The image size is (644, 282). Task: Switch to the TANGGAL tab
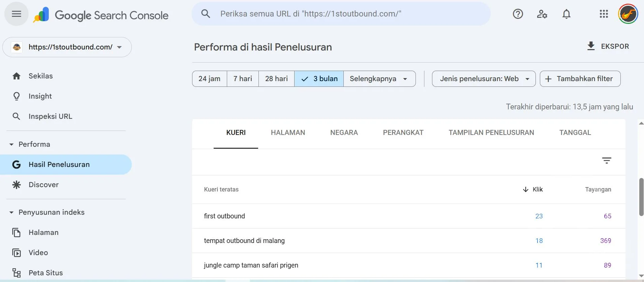575,133
